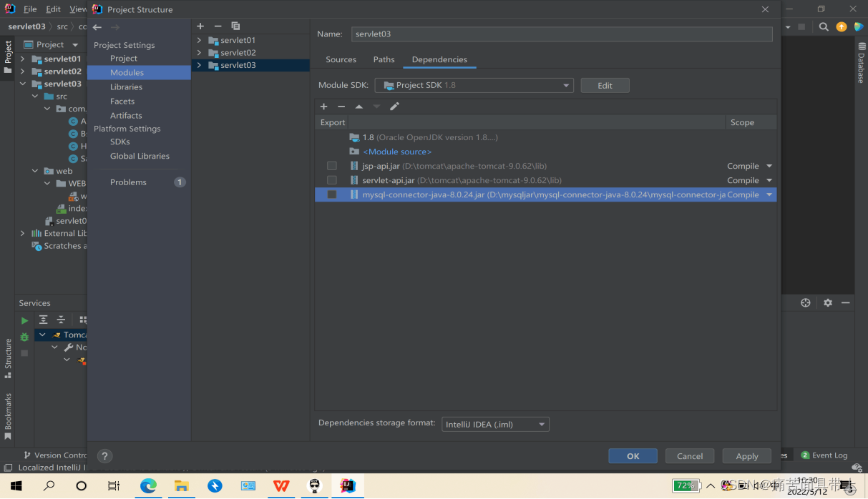Open the Structure tool window
The width and height of the screenshot is (868, 499).
8,358
